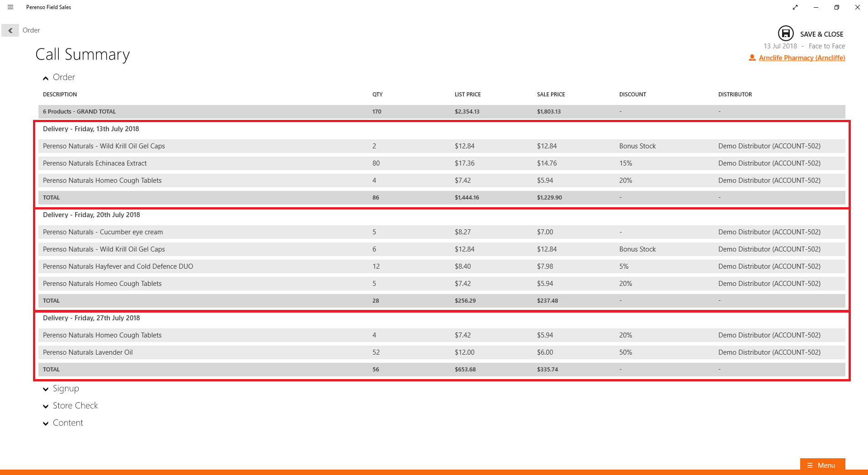Select Perenso Naturals - Cucumber eye cream row
Image resolution: width=868 pixels, height=475 pixels.
click(442, 232)
